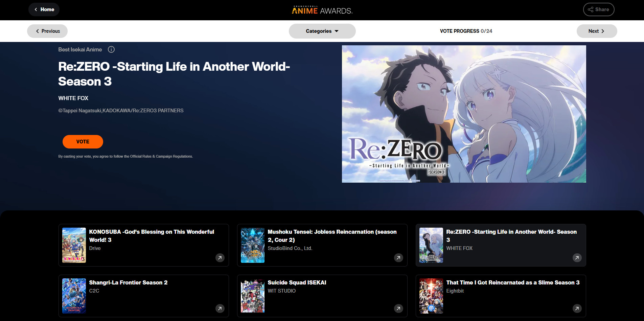Go to the Next category
Image resolution: width=644 pixels, height=321 pixels.
pos(597,31)
